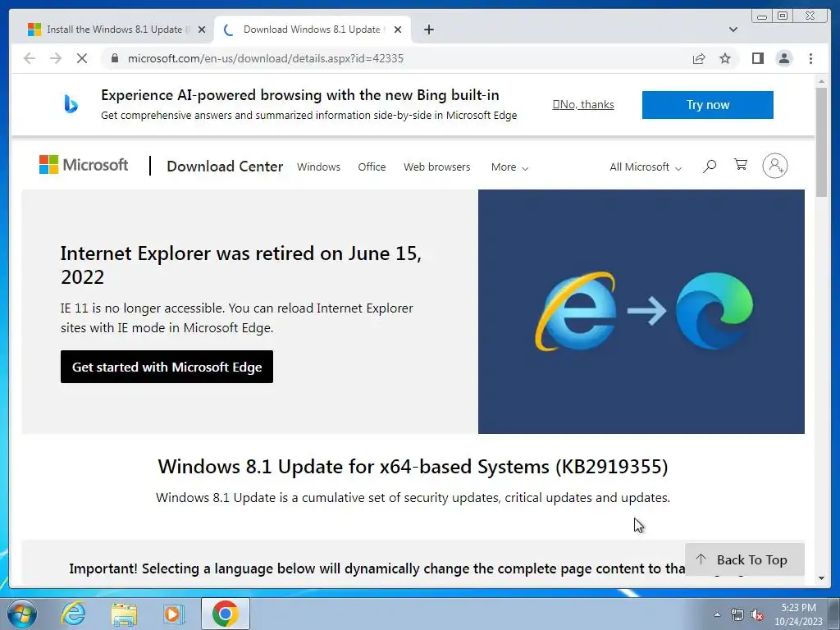Switch to Install the Windows 8.1 Update tab
840x630 pixels.
[x=114, y=30]
